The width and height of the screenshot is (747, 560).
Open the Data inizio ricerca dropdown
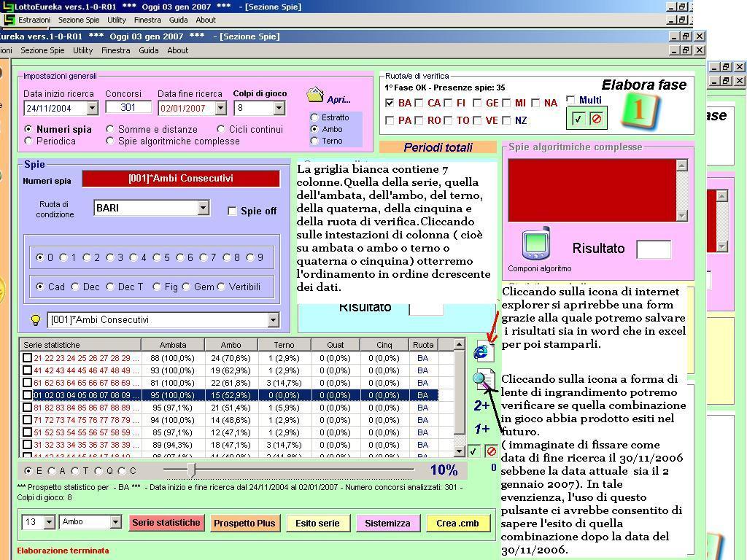(x=93, y=108)
